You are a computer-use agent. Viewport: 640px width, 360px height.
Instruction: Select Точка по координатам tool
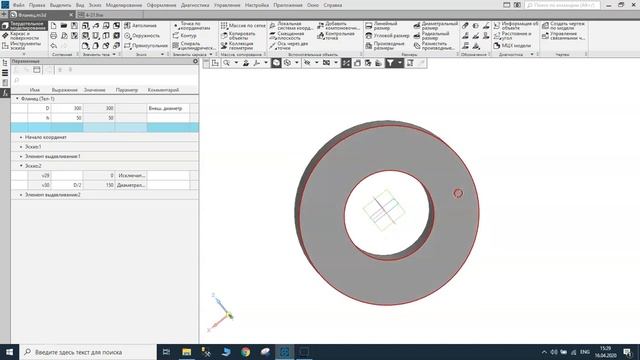click(x=192, y=26)
